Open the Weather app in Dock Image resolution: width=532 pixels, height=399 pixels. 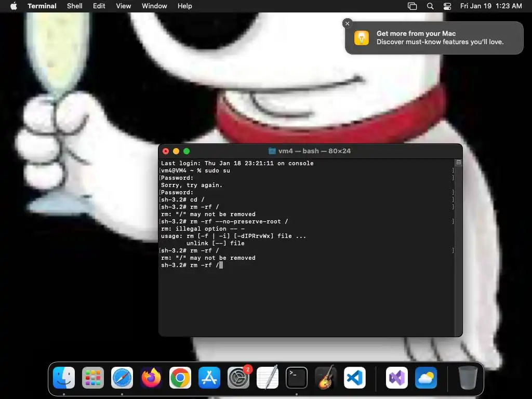pos(426,378)
